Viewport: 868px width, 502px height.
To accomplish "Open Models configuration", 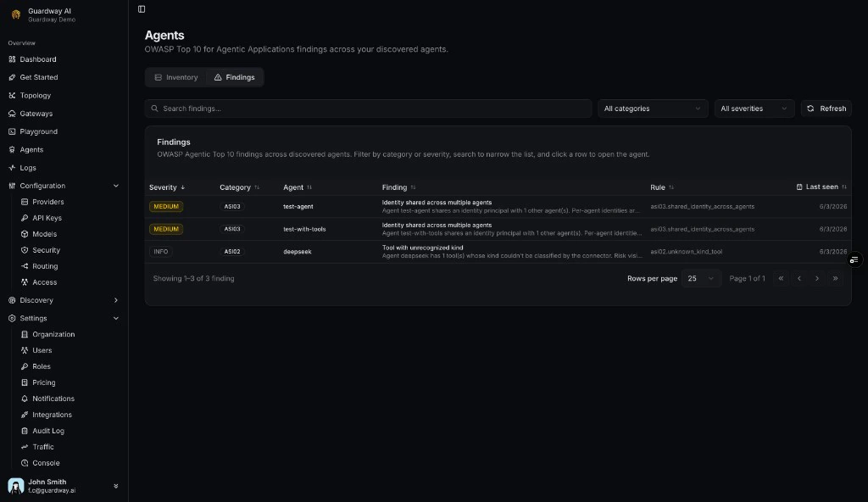I will (39, 234).
